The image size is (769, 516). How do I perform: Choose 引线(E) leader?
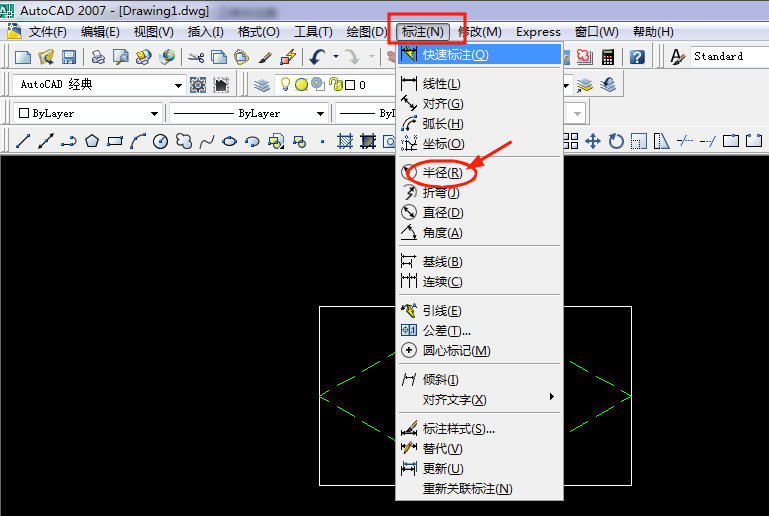pos(479,310)
